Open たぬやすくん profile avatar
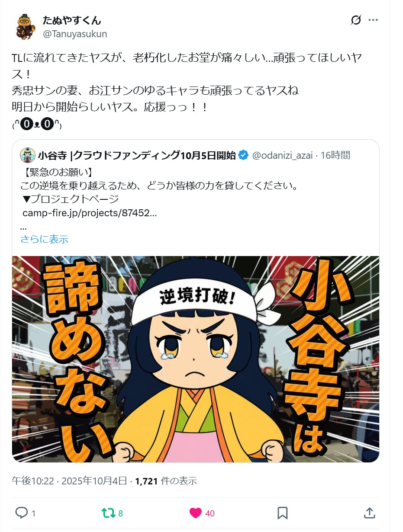 (26, 27)
